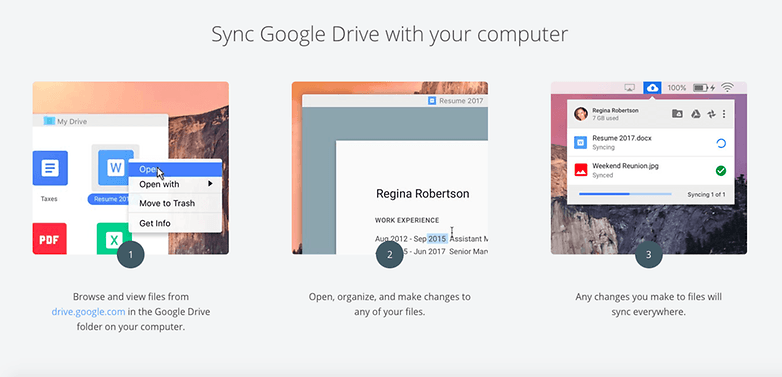The width and height of the screenshot is (782, 377).
Task: Click the Resume 2017 window title text
Action: click(x=461, y=101)
